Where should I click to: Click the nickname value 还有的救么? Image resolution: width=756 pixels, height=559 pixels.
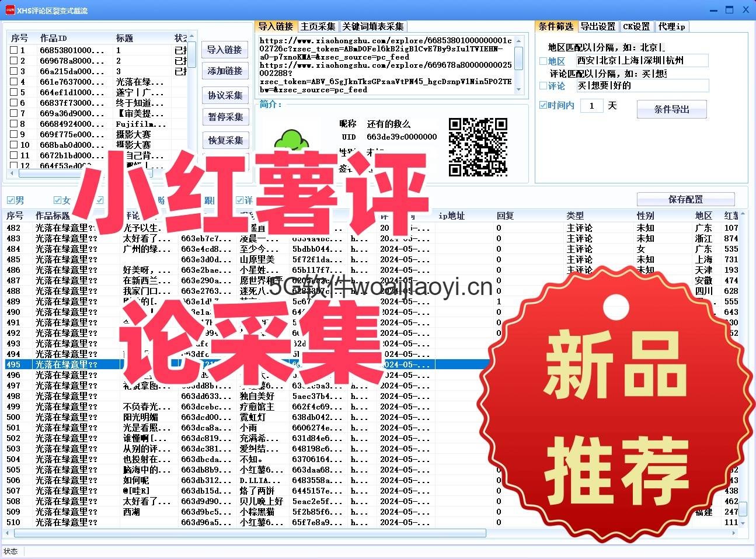pos(389,124)
